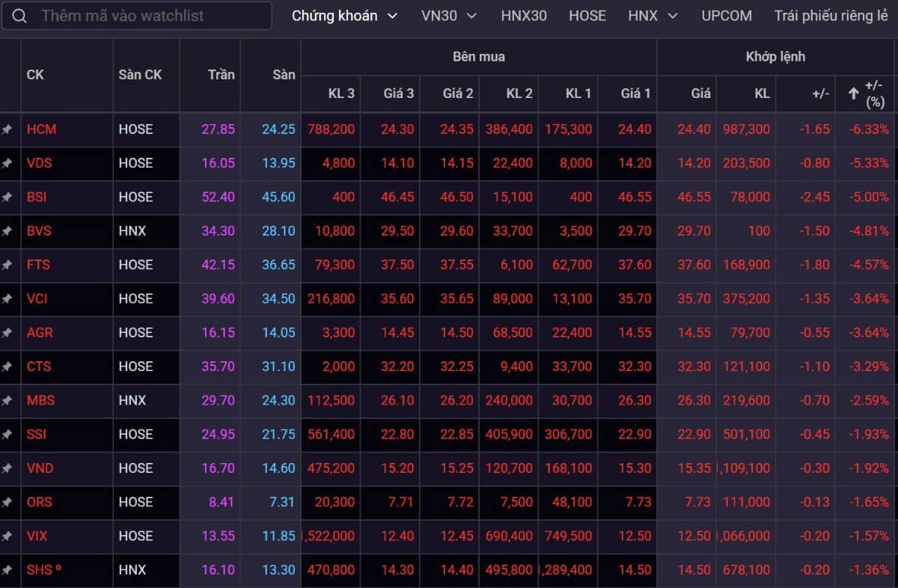Toggle the pin icon for MBS row

pos(7,400)
